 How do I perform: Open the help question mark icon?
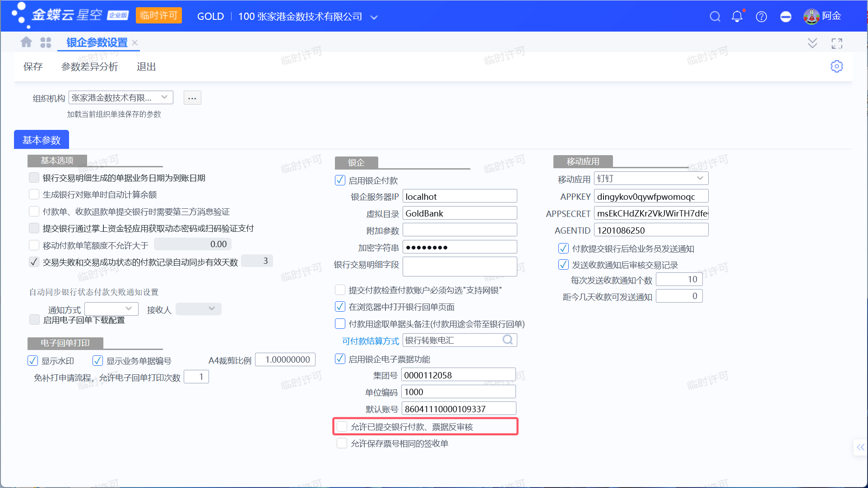(761, 17)
